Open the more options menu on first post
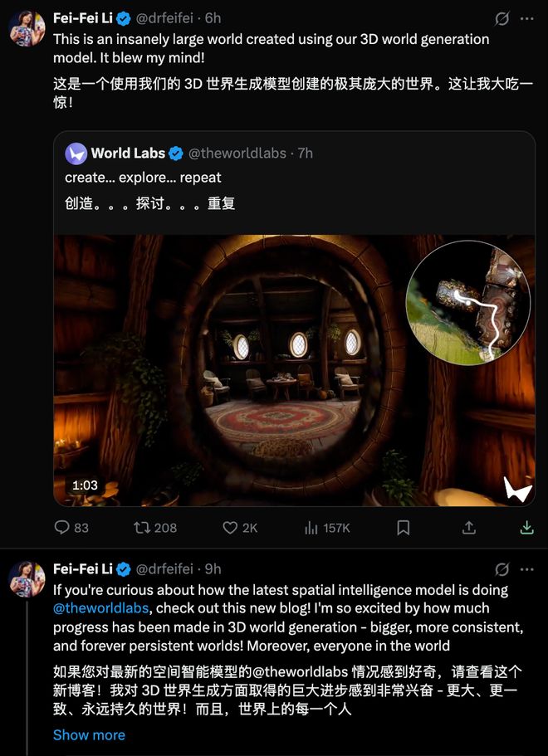 526,18
